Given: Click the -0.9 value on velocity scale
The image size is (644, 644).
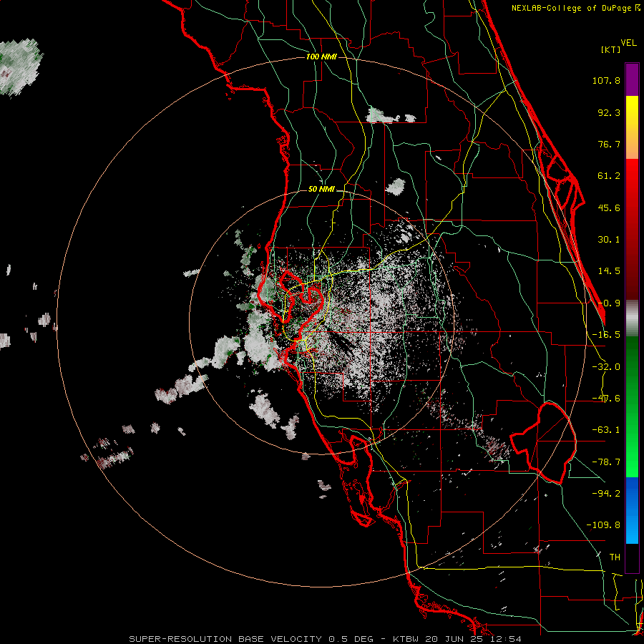Looking at the screenshot, I should point(609,303).
